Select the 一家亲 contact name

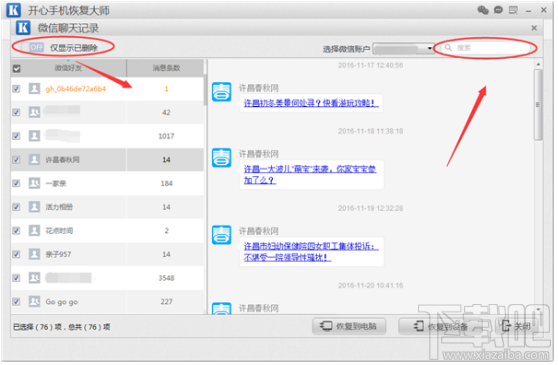click(x=56, y=184)
